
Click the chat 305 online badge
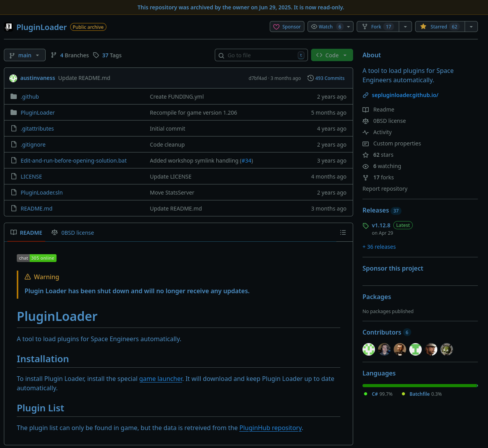point(37,258)
